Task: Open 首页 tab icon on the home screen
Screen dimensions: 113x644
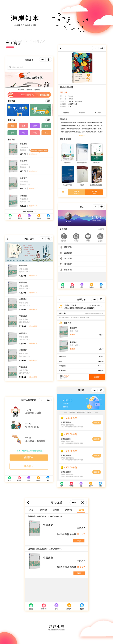Action: point(10,215)
